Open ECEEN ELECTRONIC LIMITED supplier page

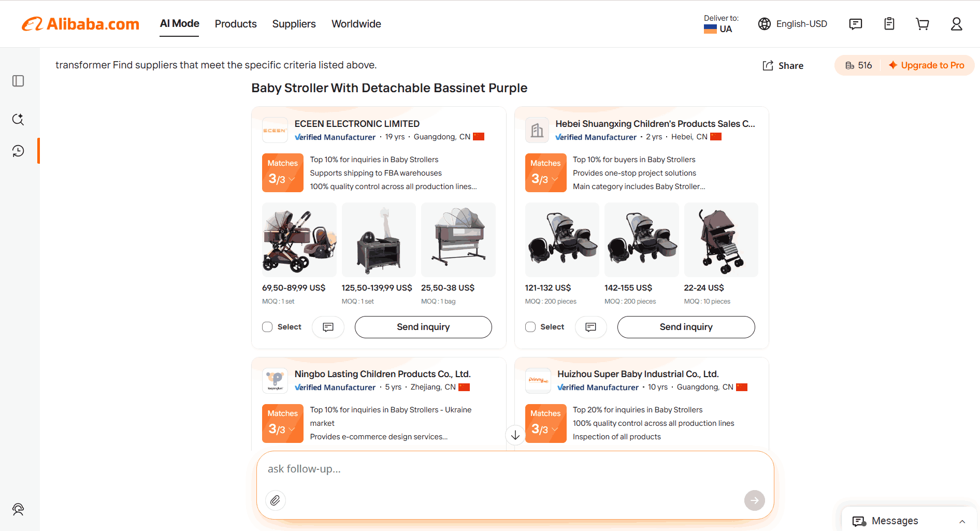click(x=357, y=124)
